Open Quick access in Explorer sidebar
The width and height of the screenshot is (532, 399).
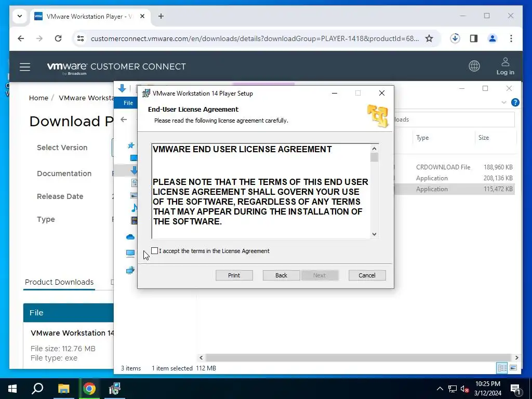tap(131, 145)
